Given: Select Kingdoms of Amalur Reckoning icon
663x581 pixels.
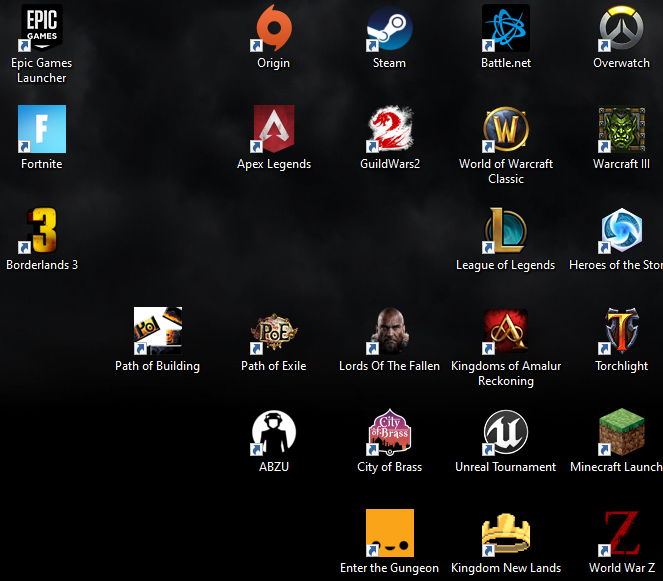Looking at the screenshot, I should [506, 331].
